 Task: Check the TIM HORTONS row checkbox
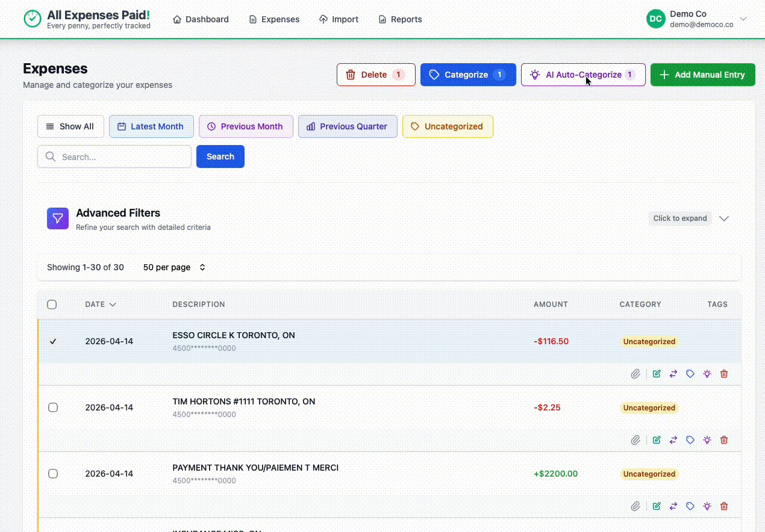(x=53, y=407)
